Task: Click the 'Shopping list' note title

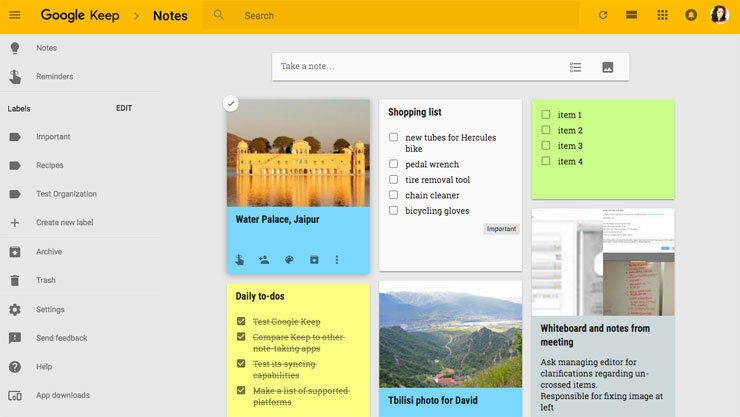Action: click(x=415, y=112)
